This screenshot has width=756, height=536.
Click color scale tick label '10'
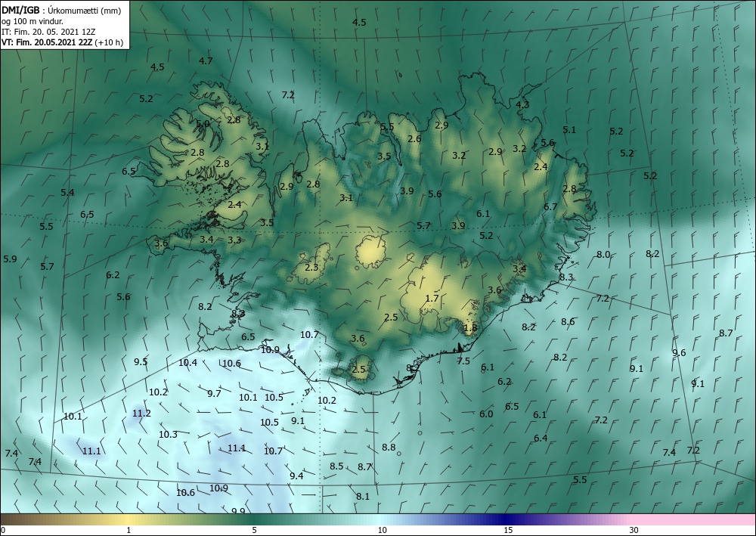coord(382,531)
